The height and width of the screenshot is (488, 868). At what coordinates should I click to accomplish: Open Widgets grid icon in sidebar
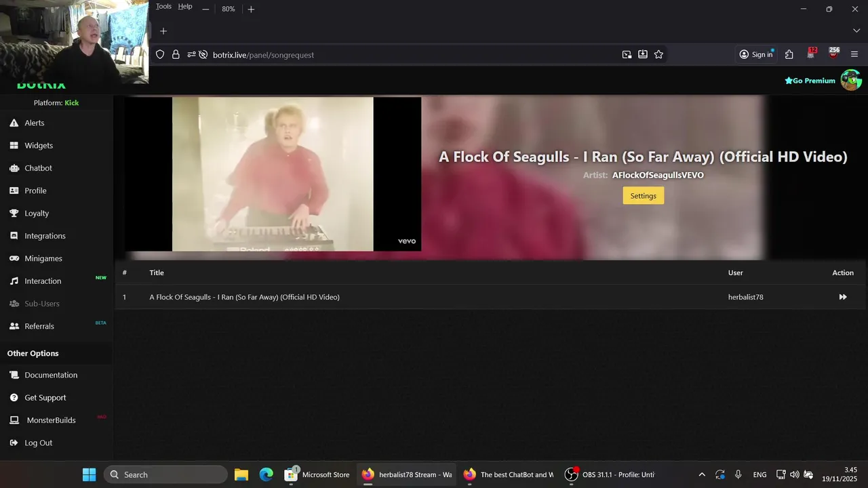[x=14, y=145]
